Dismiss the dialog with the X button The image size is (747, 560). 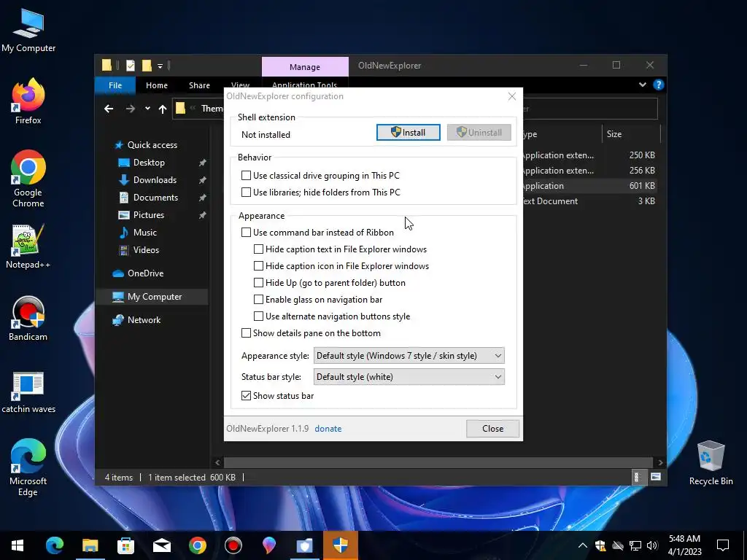click(511, 96)
